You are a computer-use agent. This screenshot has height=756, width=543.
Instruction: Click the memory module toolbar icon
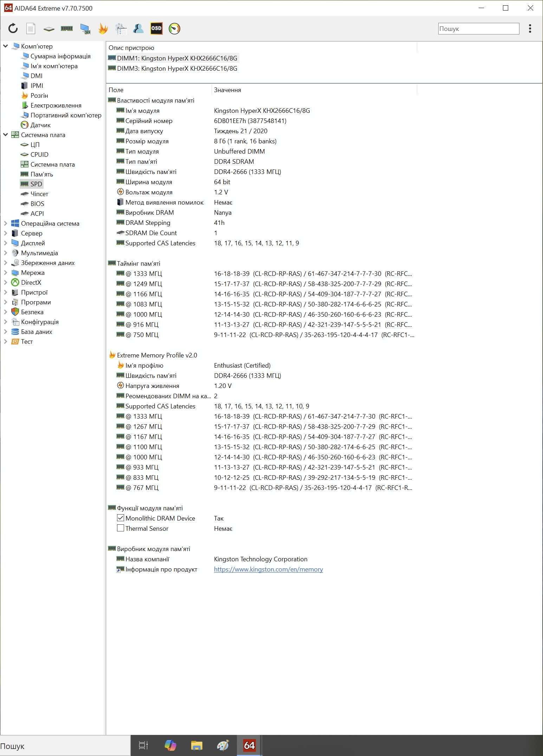67,28
